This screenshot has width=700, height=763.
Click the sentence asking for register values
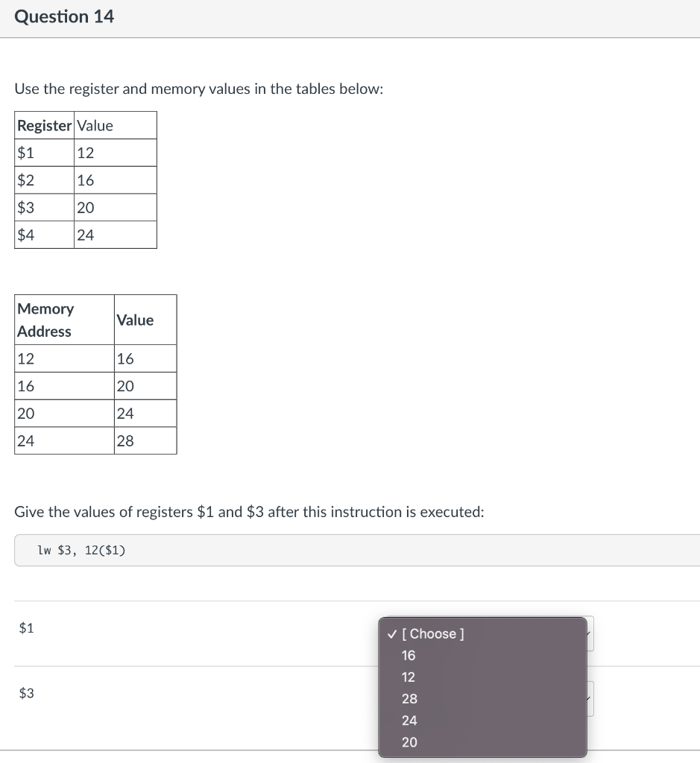coord(249,512)
